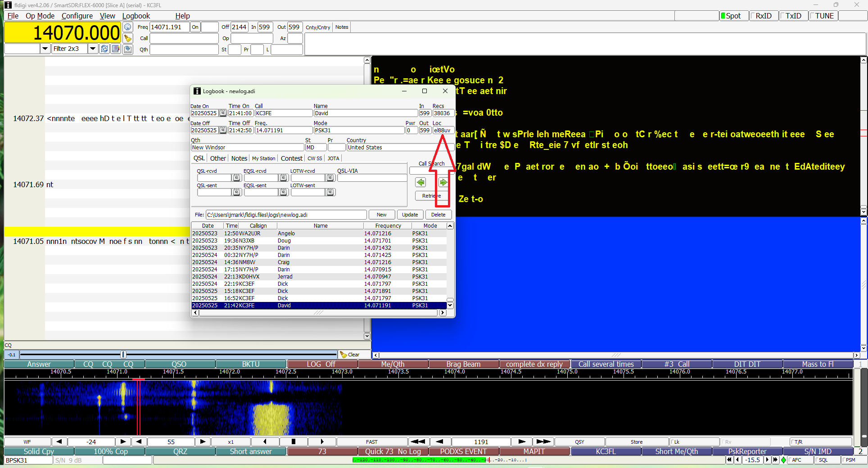Toggle the SQL squelch checkbox
The height and width of the screenshot is (468, 868).
pos(827,460)
